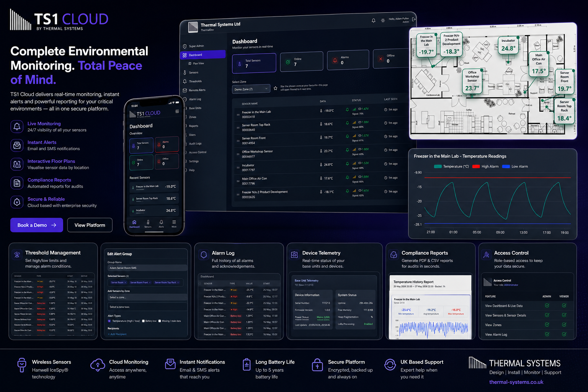
Task: Open the Secure & Reliable shield icon
Action: (17, 202)
